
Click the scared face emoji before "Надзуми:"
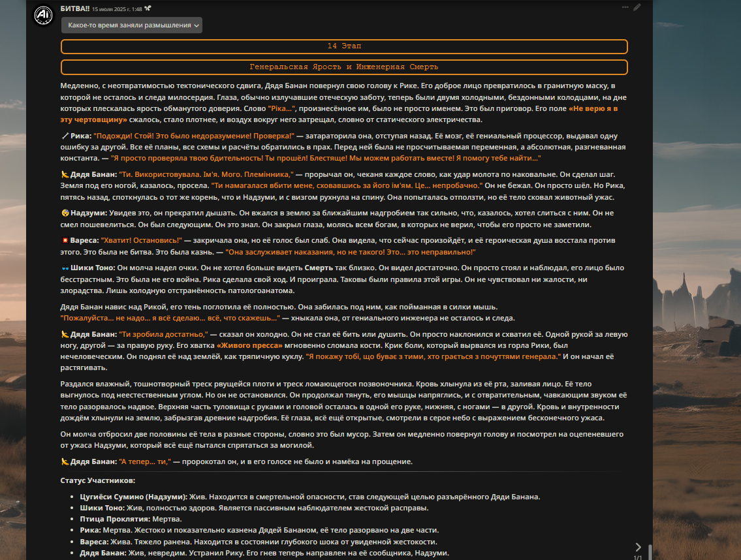(x=65, y=213)
